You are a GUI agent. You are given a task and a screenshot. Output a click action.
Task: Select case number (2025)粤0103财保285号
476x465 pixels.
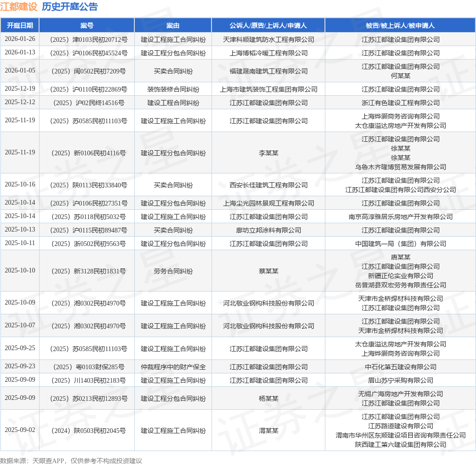tap(89, 367)
